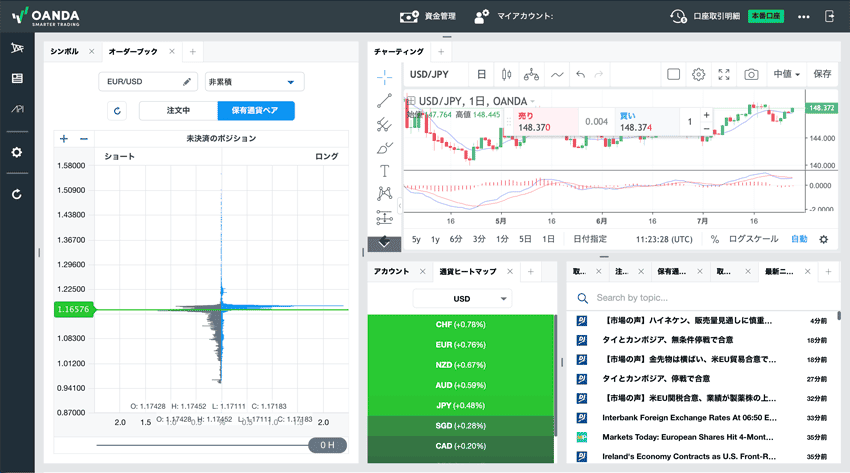The height and width of the screenshot is (473, 850).
Task: Open the 中値 price type dropdown
Action: pyautogui.click(x=786, y=74)
